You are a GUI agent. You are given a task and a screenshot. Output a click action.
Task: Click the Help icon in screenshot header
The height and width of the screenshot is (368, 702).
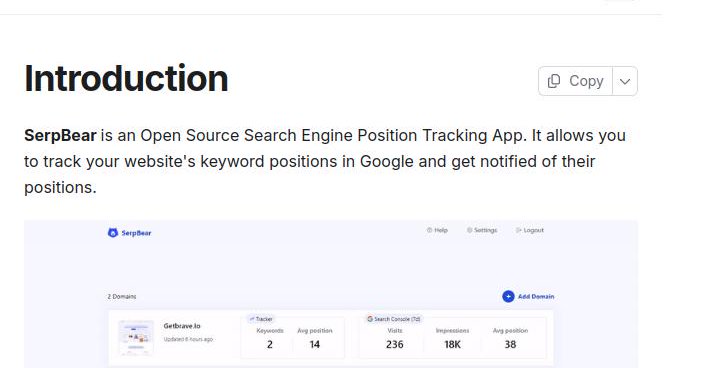(x=429, y=230)
